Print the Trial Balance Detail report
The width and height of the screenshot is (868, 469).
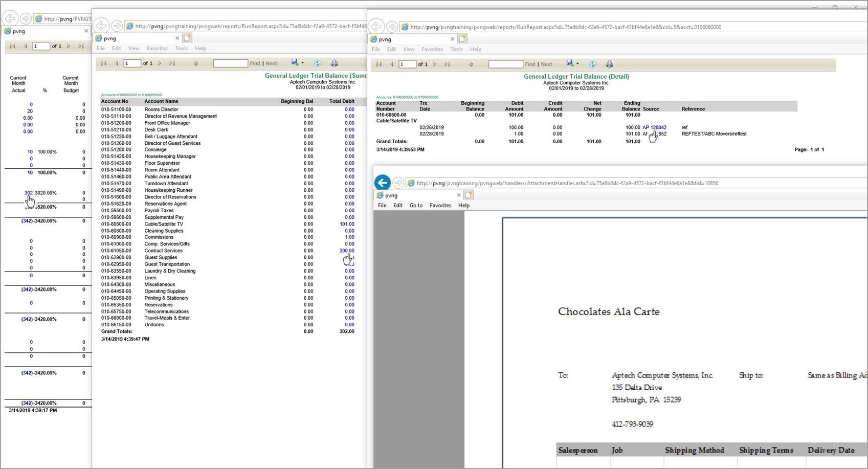[x=610, y=64]
